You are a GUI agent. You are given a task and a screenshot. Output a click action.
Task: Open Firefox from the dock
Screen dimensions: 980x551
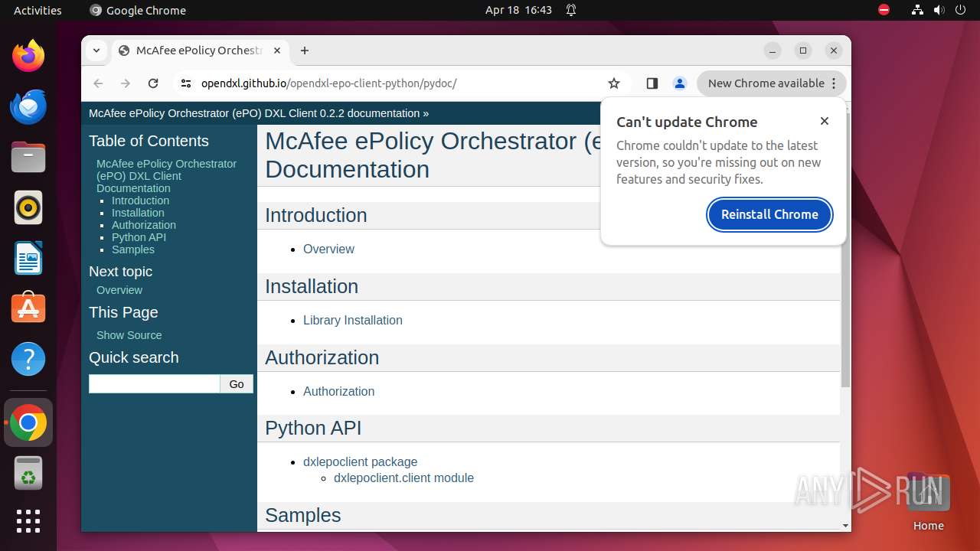28,56
